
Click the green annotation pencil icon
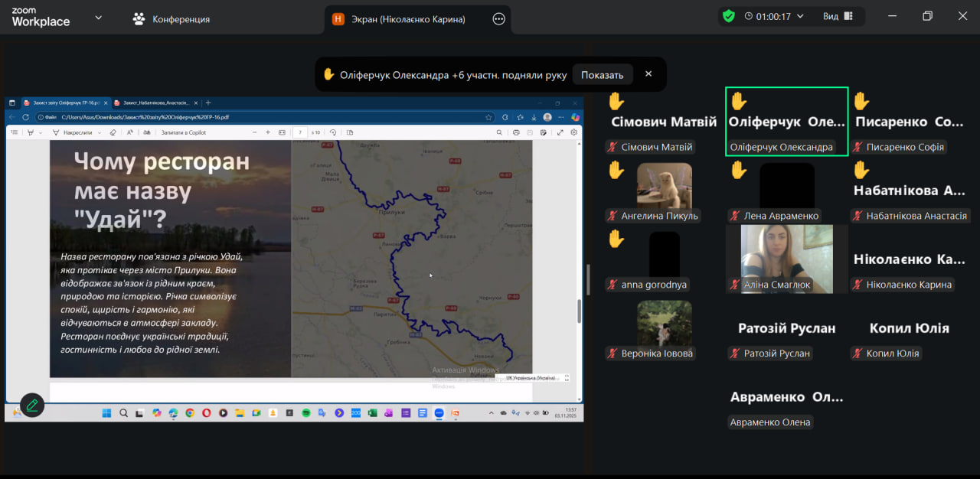click(x=32, y=406)
